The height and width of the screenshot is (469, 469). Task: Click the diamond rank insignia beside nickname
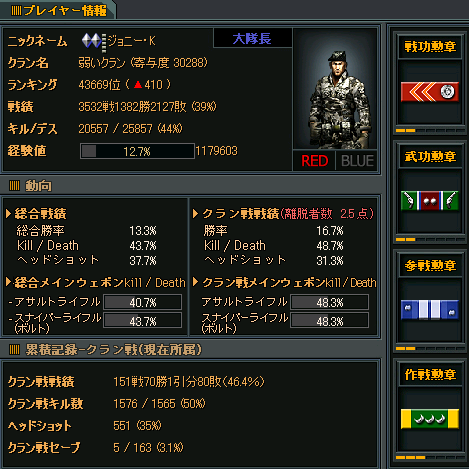(x=92, y=41)
